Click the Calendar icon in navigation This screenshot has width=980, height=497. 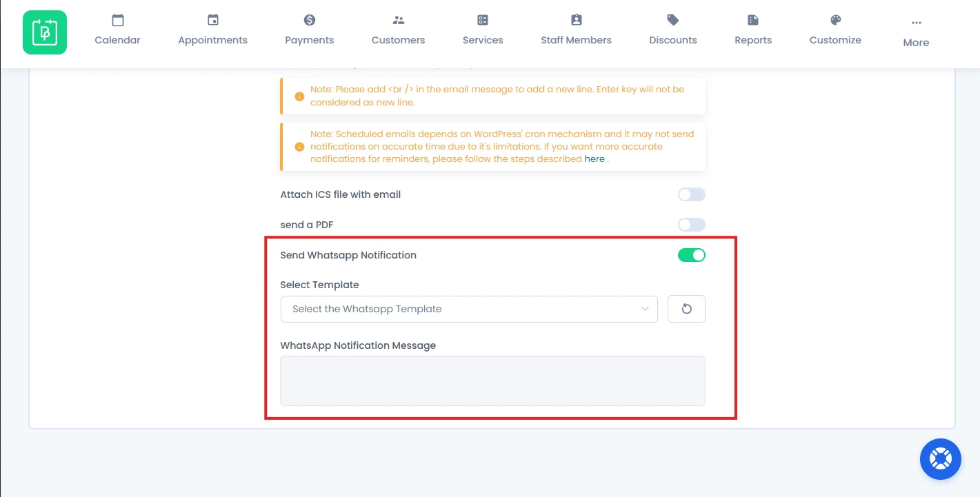(x=118, y=20)
